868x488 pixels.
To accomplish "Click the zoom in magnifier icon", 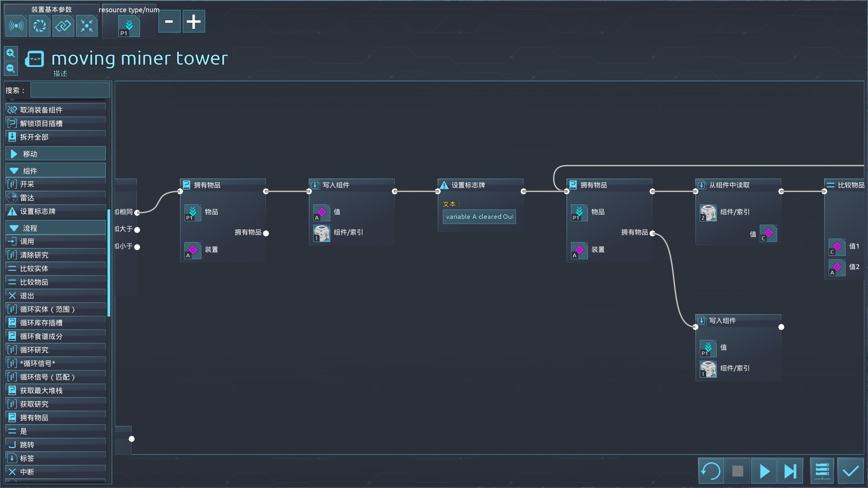I will tap(11, 53).
